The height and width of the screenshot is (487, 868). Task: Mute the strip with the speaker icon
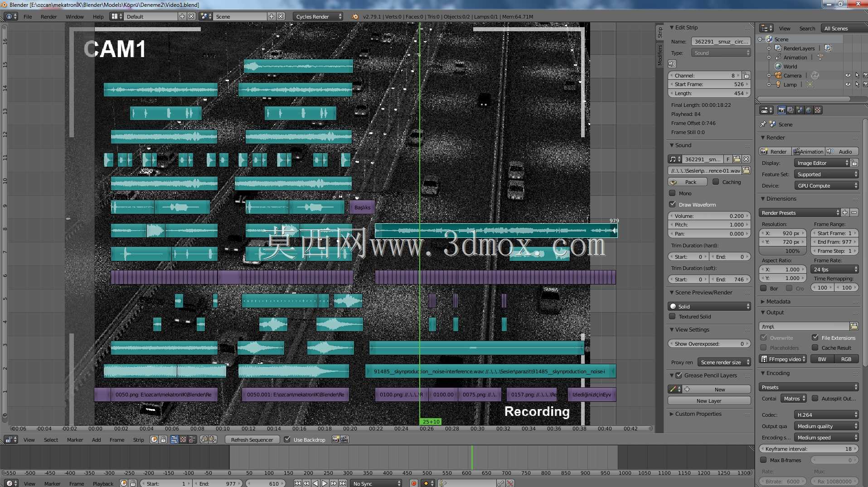point(672,64)
